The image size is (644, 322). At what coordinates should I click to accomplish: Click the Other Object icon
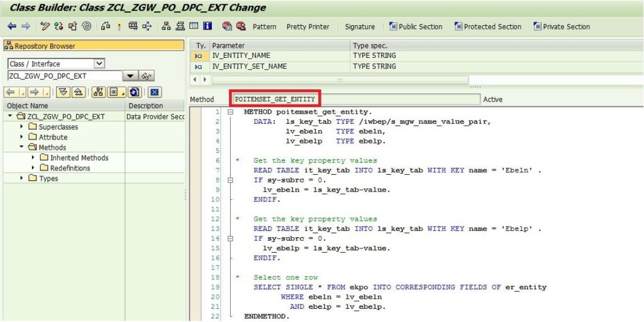73,26
